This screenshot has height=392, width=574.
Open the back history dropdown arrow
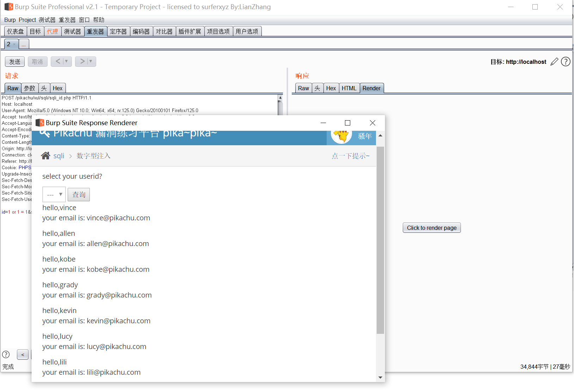pos(66,61)
